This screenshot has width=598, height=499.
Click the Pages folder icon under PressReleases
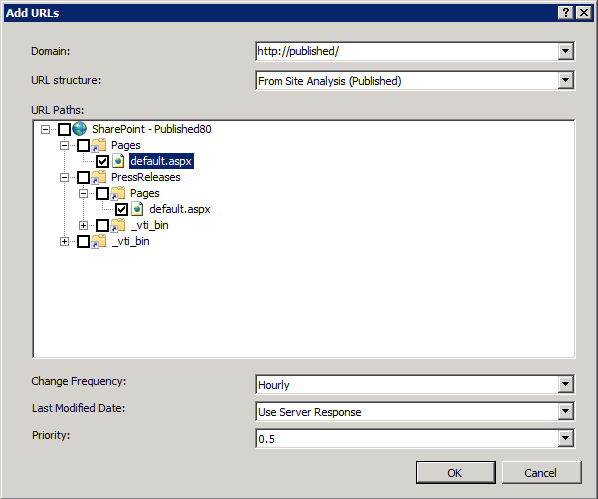(118, 193)
